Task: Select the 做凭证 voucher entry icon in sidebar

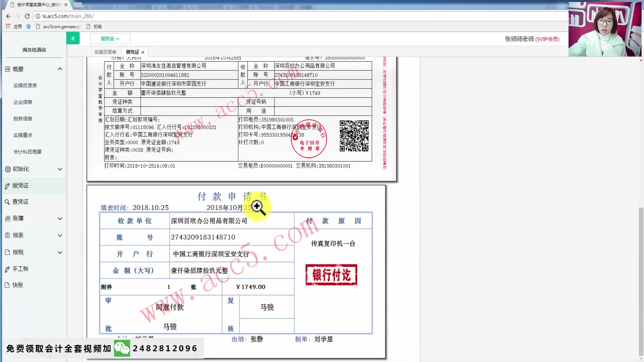Action: click(x=7, y=185)
